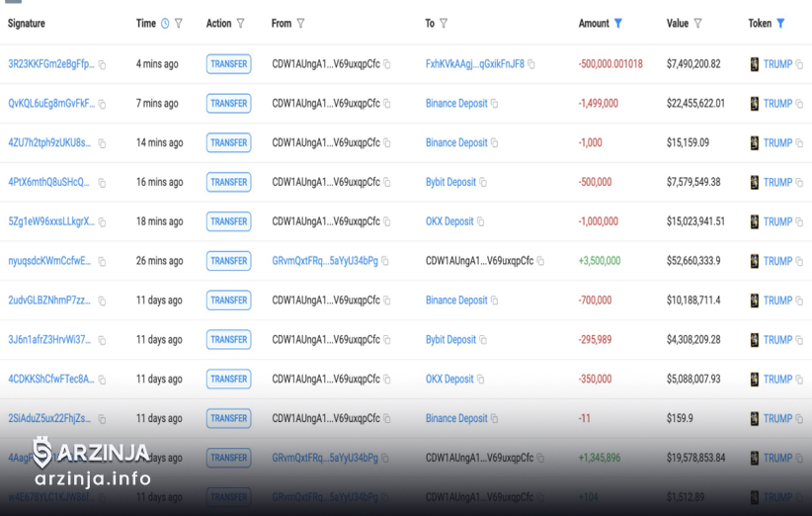
Task: Copy FxhKVkAAgj destination address
Action: click(531, 64)
